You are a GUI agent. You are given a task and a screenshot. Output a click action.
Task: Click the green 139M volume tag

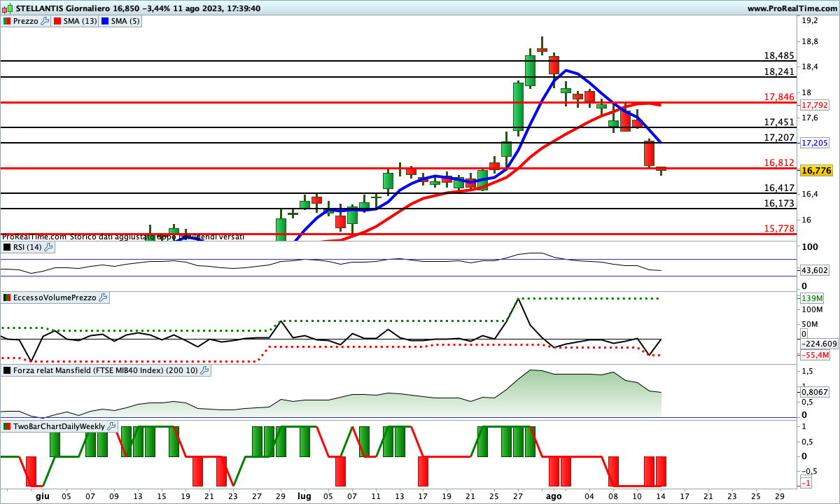click(812, 299)
